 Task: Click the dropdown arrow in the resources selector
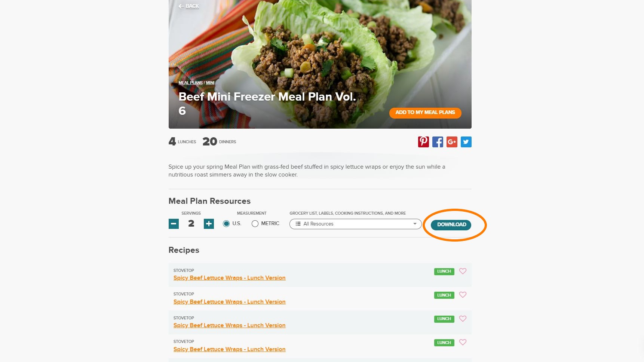415,224
